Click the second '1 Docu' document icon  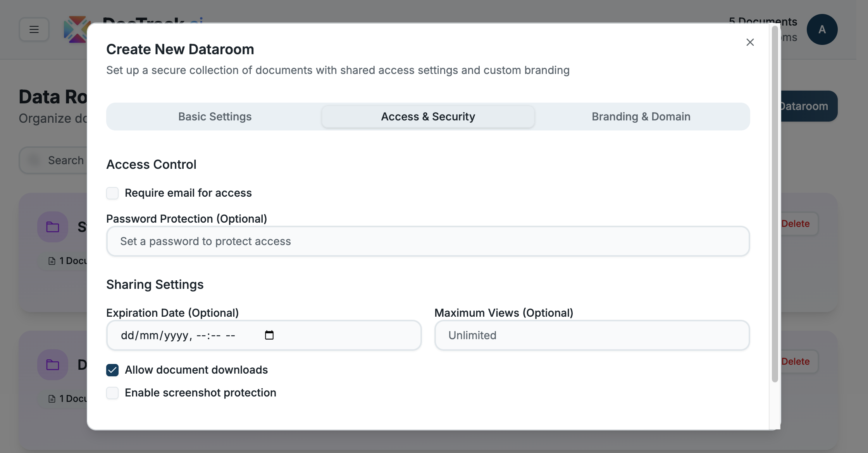(x=52, y=399)
